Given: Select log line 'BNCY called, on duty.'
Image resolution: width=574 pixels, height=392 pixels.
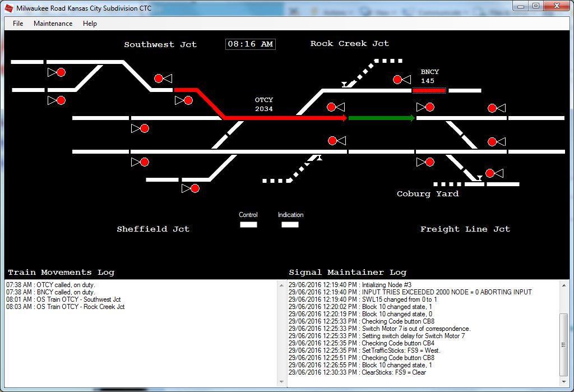Looking at the screenshot, I should (x=50, y=292).
